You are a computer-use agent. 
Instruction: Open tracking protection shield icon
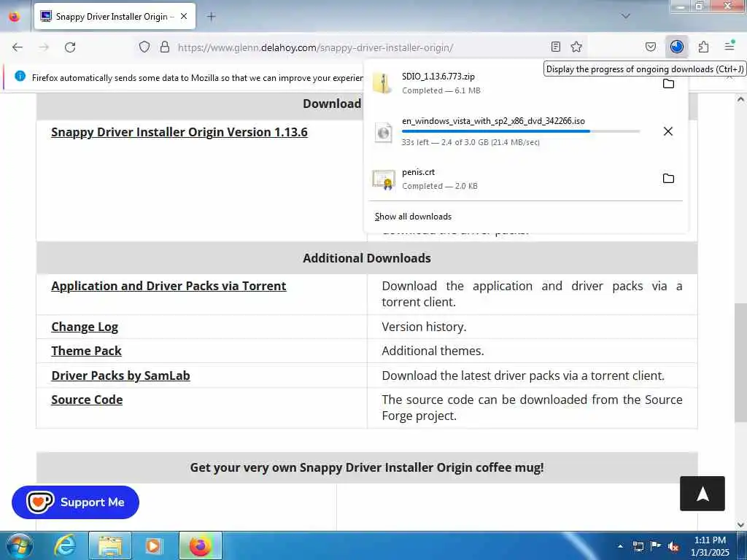click(x=144, y=47)
